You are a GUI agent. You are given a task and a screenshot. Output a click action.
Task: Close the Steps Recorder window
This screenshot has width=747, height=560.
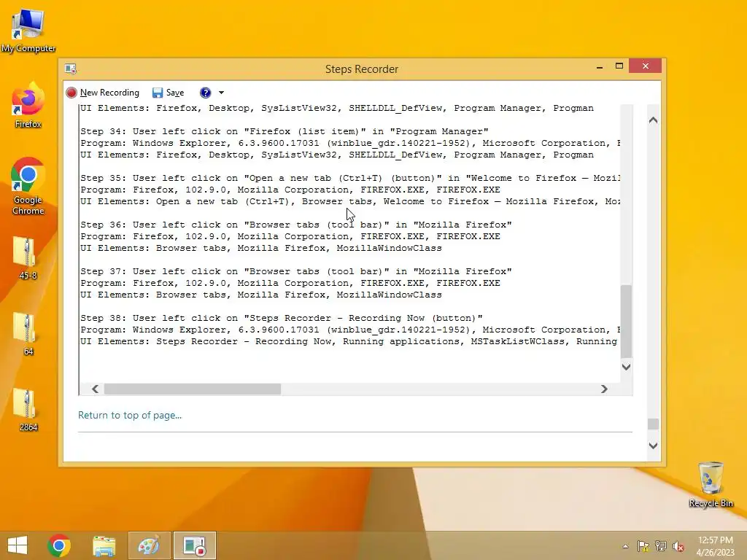(x=646, y=66)
